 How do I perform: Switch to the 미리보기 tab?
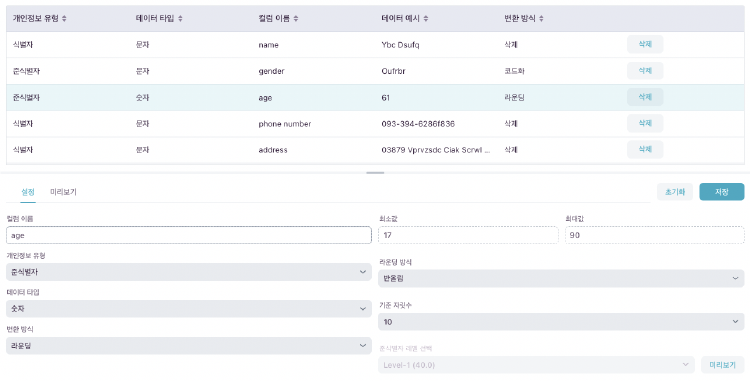(63, 192)
